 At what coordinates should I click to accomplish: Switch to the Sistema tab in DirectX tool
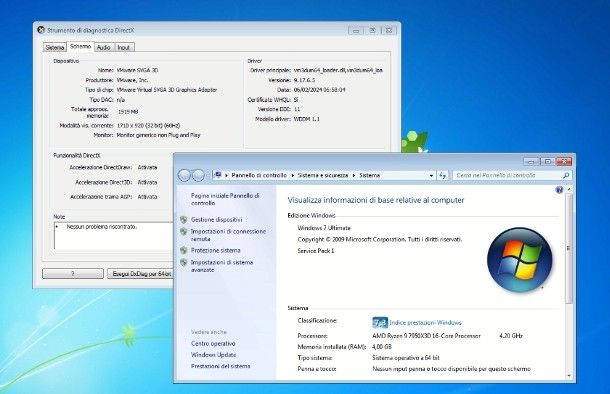(54, 47)
